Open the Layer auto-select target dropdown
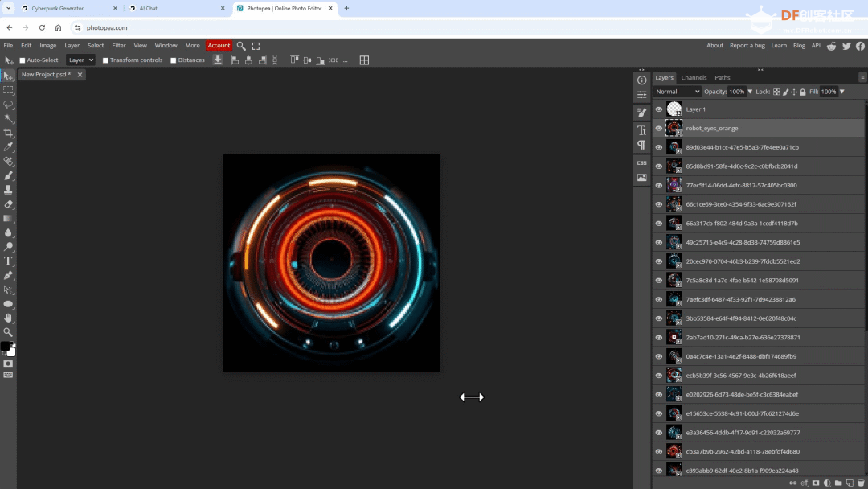This screenshot has width=868, height=489. tap(81, 60)
